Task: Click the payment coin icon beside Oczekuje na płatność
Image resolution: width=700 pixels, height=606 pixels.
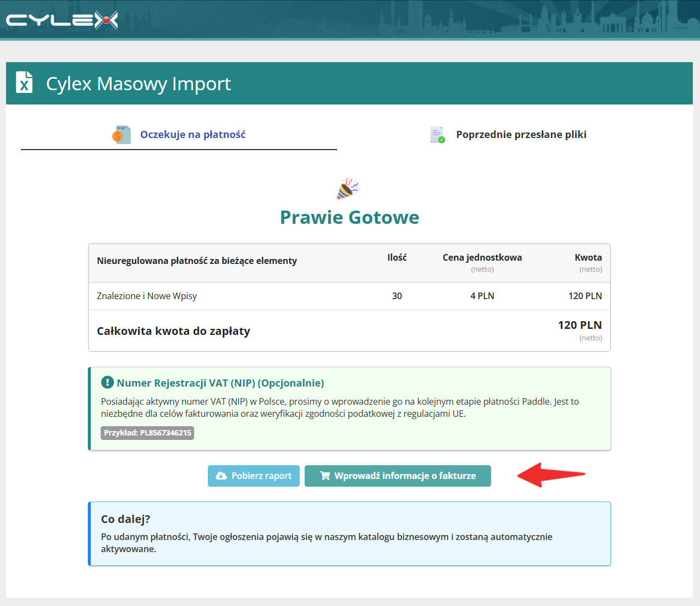Action: coord(121,135)
